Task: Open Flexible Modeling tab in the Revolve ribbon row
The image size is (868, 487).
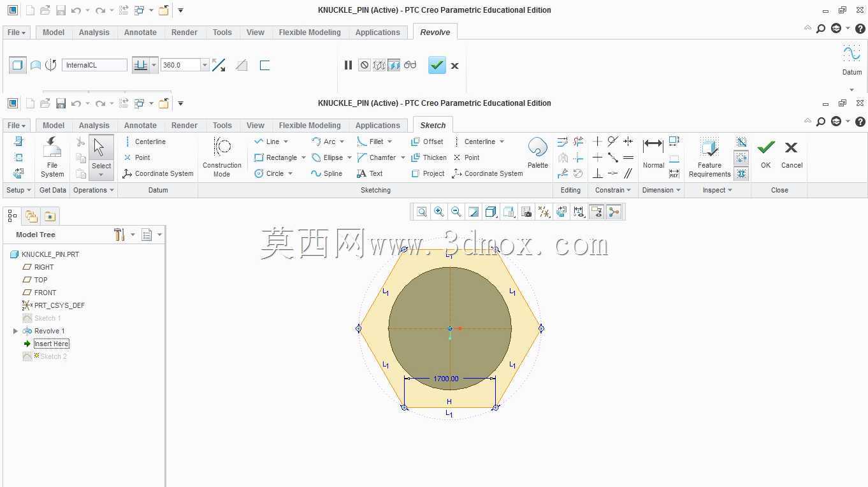Action: pos(310,33)
